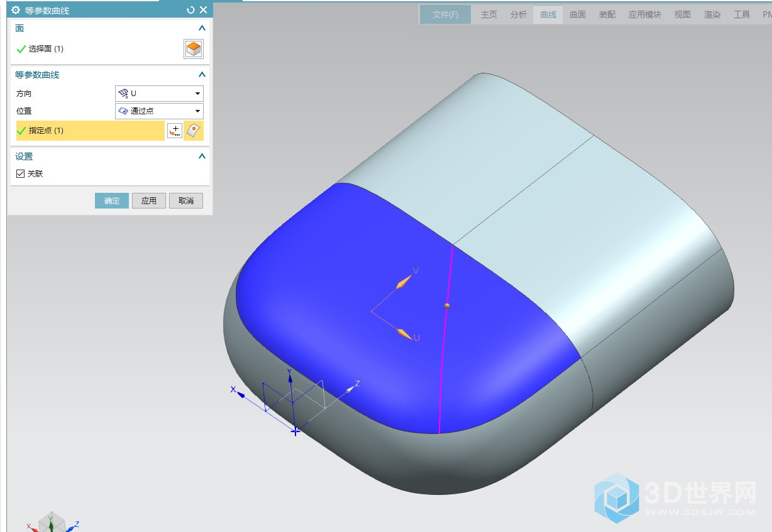Screen dimensions: 772x532
Task: Switch to the 主页 tab
Action: [x=489, y=14]
